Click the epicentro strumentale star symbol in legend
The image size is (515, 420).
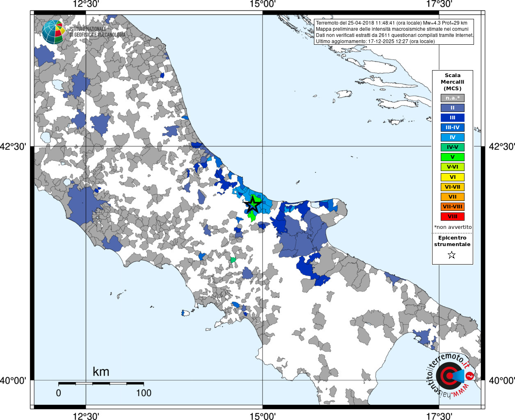(x=452, y=255)
